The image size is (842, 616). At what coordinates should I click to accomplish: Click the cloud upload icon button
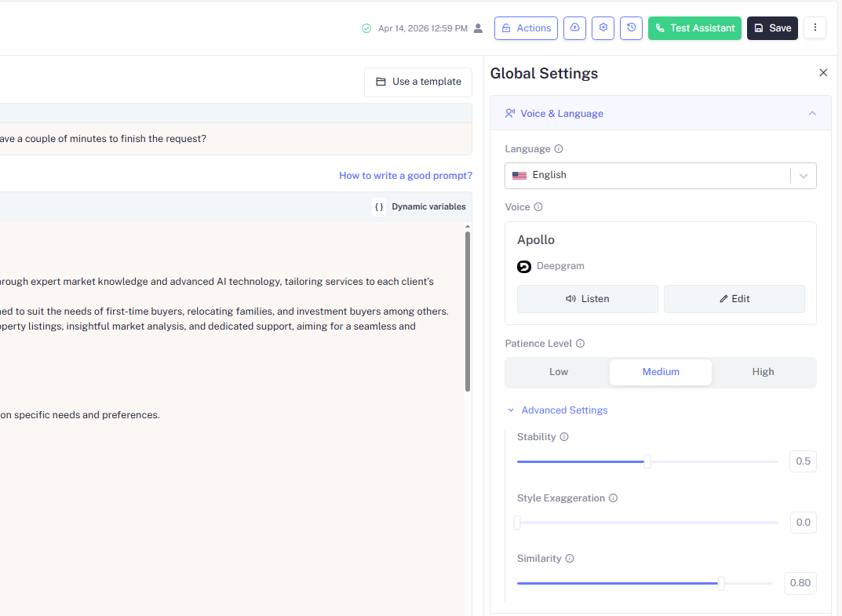pos(574,28)
